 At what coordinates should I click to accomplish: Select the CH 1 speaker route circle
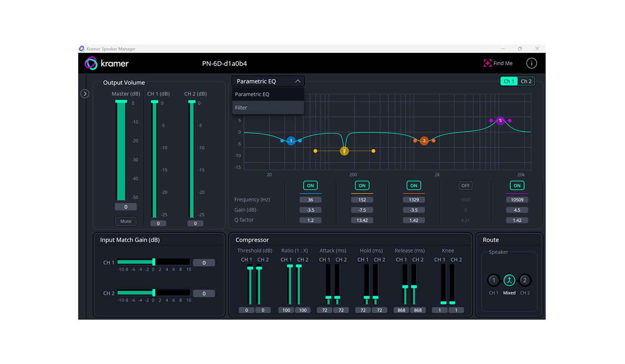click(494, 280)
